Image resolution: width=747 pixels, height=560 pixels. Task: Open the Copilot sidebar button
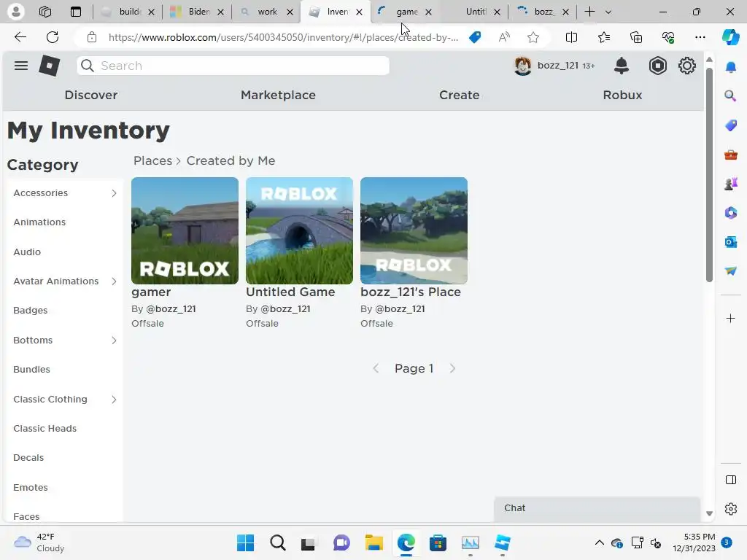(730, 37)
